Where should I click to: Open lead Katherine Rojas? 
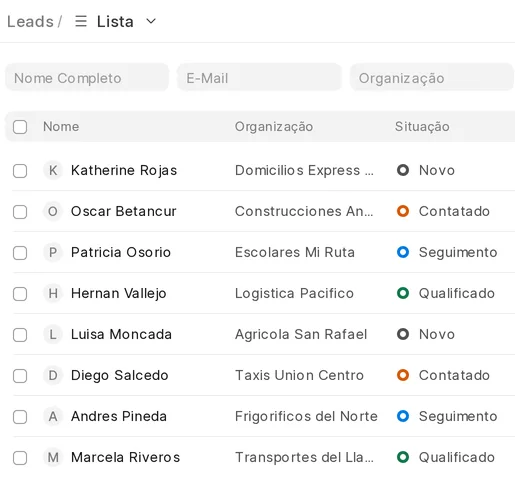124,170
